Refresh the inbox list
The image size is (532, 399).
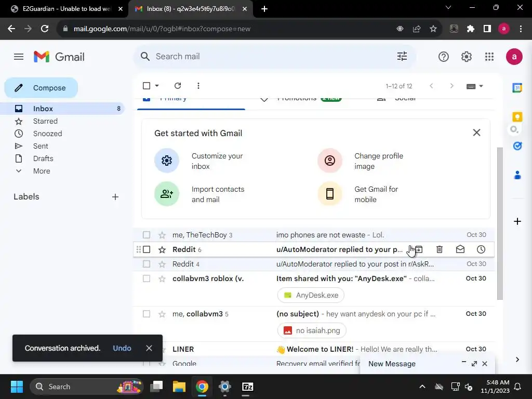click(178, 86)
